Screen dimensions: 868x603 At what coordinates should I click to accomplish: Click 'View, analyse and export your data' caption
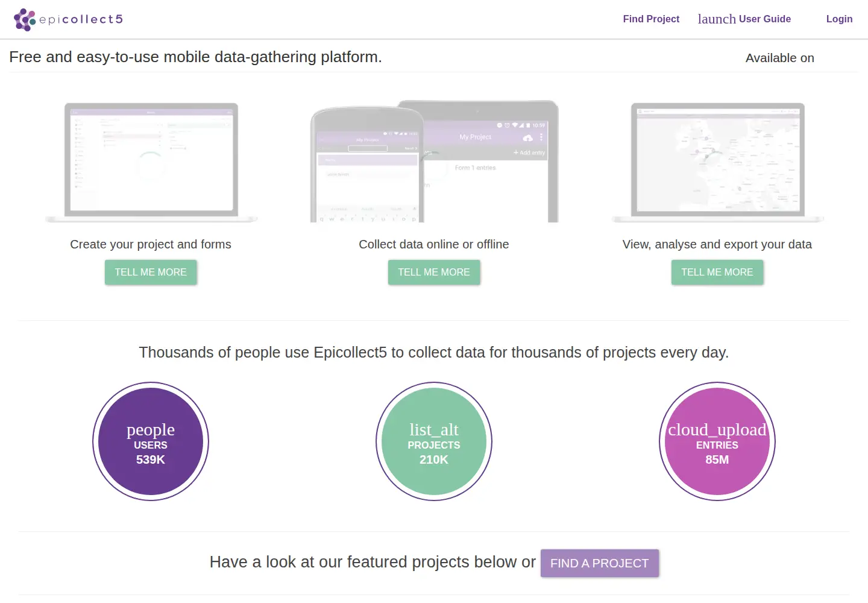click(717, 244)
